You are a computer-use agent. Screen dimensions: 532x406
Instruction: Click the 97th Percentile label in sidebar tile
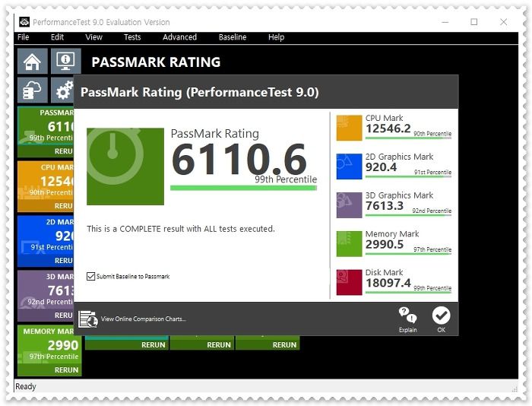pyautogui.click(x=54, y=357)
